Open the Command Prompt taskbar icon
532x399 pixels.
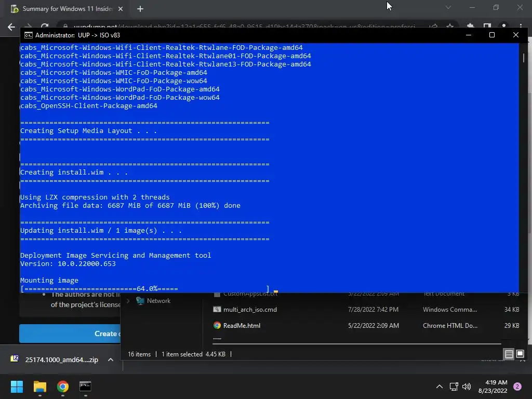(x=85, y=387)
